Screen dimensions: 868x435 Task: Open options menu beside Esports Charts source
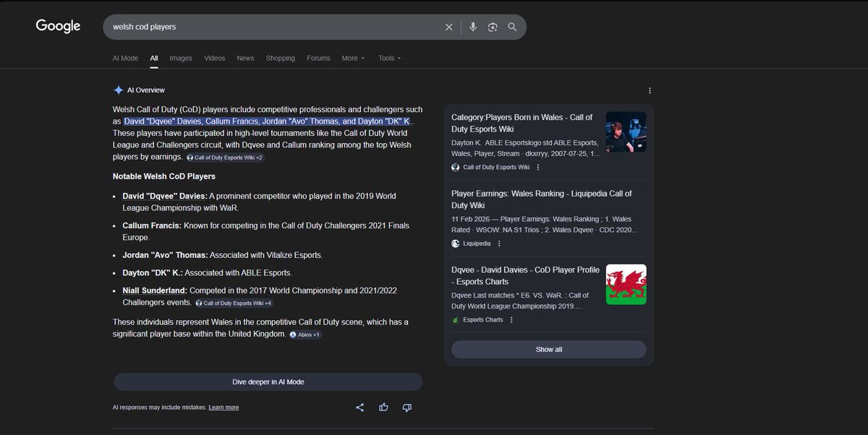[x=511, y=319]
